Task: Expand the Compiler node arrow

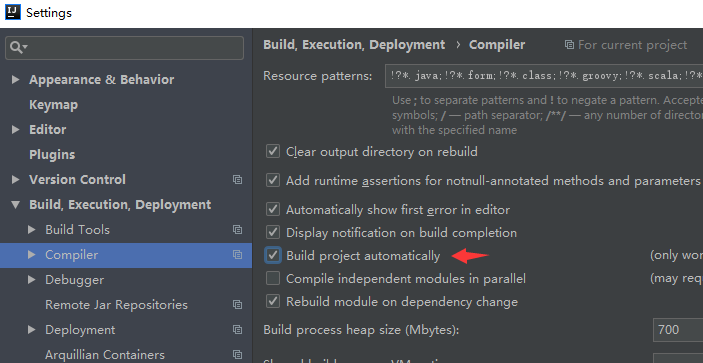Action: [x=31, y=255]
